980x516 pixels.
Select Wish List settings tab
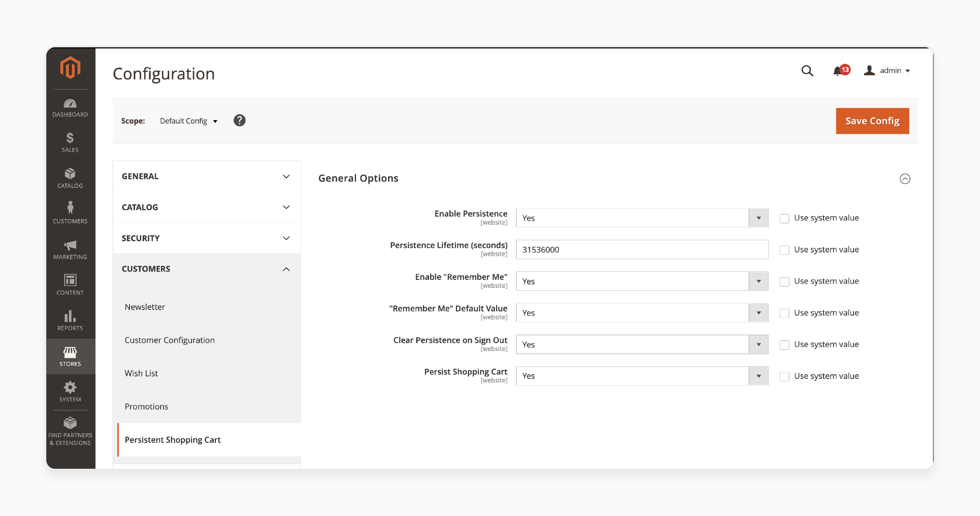coord(141,373)
